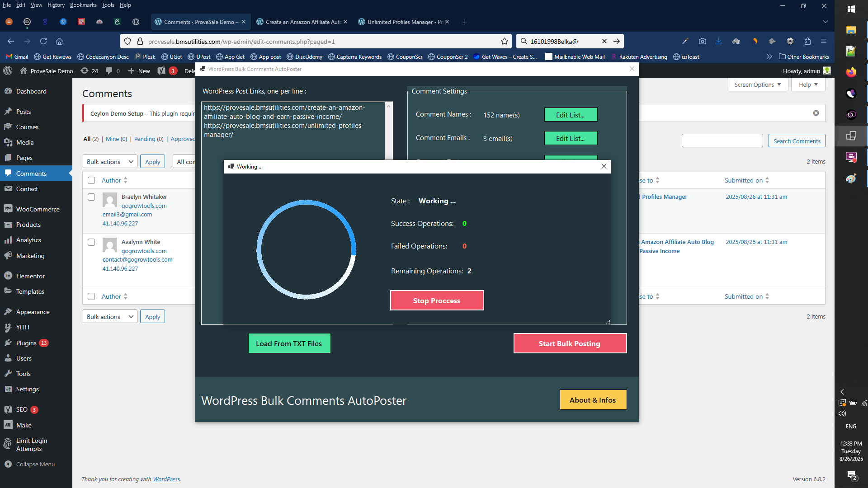Check the checkbox beside Avalynn White
Image resolution: width=868 pixels, height=488 pixels.
(91, 242)
